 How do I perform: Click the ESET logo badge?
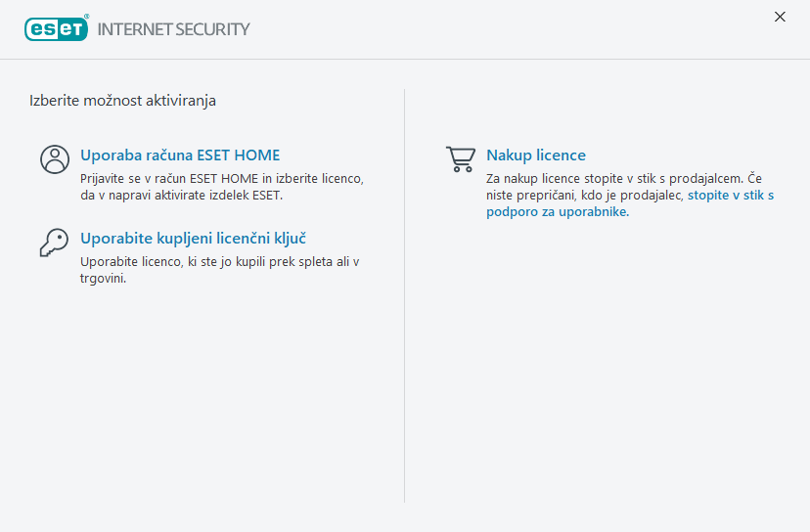tap(56, 28)
